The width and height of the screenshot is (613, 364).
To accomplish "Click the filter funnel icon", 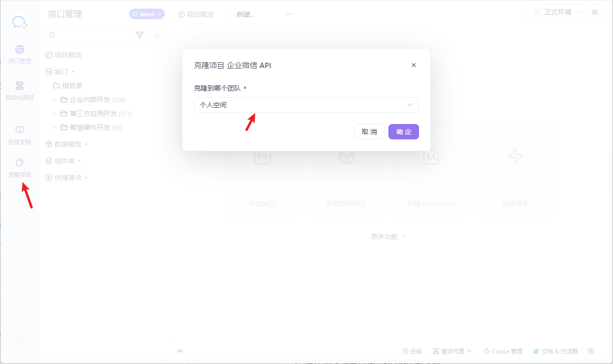I will pyautogui.click(x=140, y=35).
